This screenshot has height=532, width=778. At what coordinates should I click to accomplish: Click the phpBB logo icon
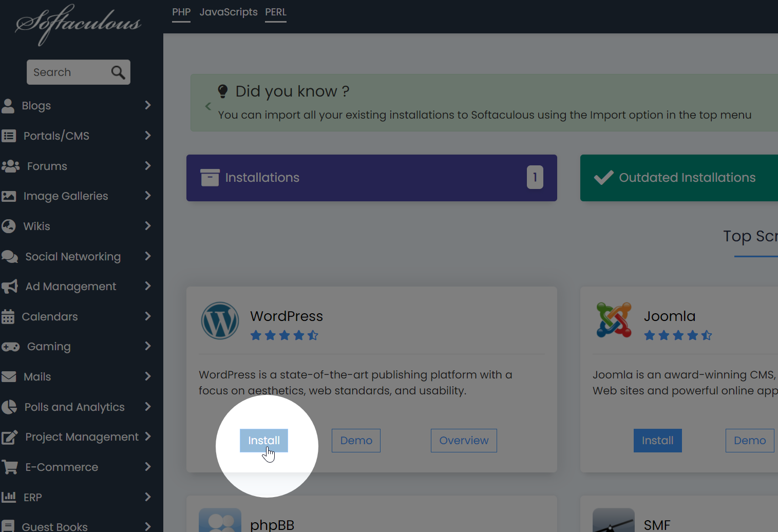pyautogui.click(x=220, y=520)
